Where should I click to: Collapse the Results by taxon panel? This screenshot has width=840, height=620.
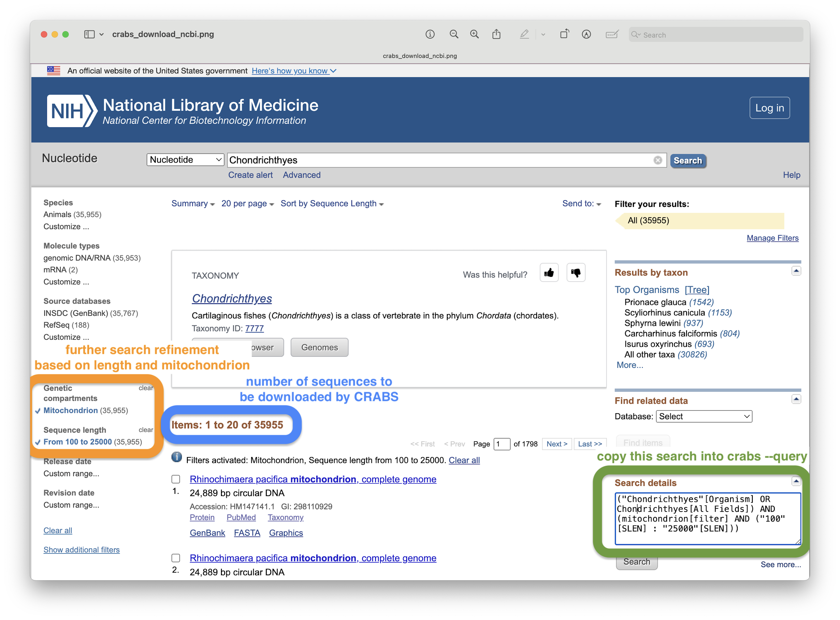796,271
